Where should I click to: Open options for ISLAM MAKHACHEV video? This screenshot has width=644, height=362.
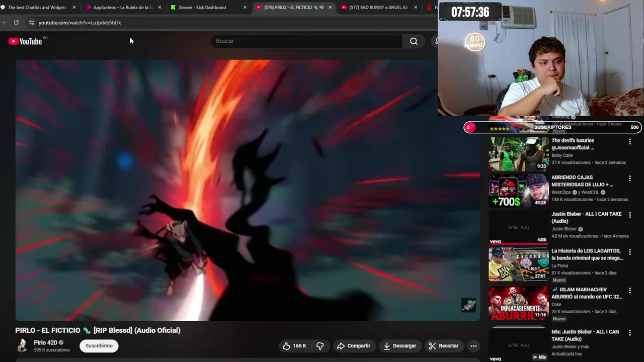(629, 291)
